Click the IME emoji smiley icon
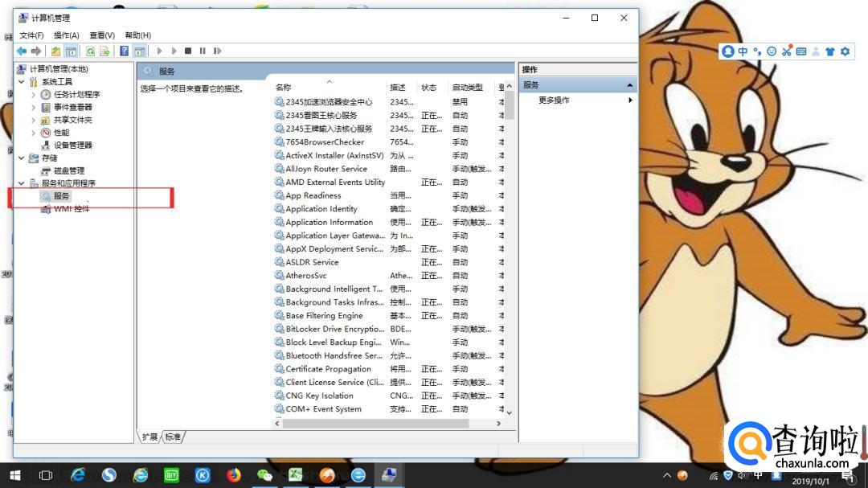The image size is (868, 488). tap(772, 51)
